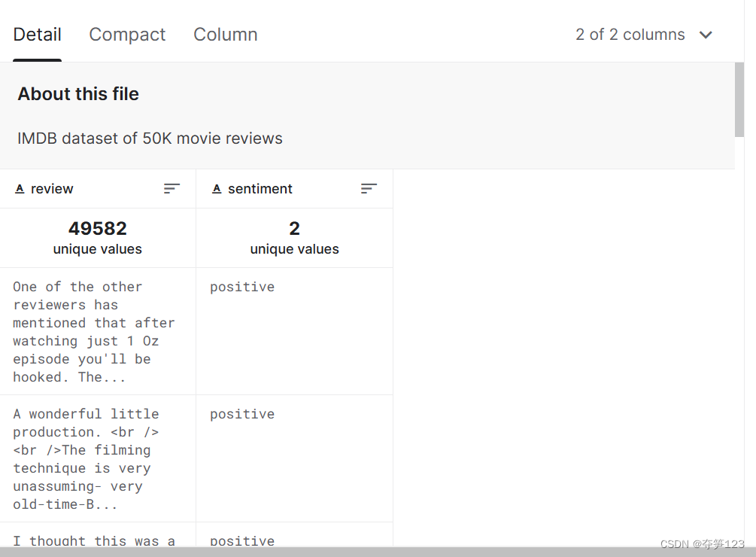
Task: Select the sentiment column header label
Action: (260, 189)
